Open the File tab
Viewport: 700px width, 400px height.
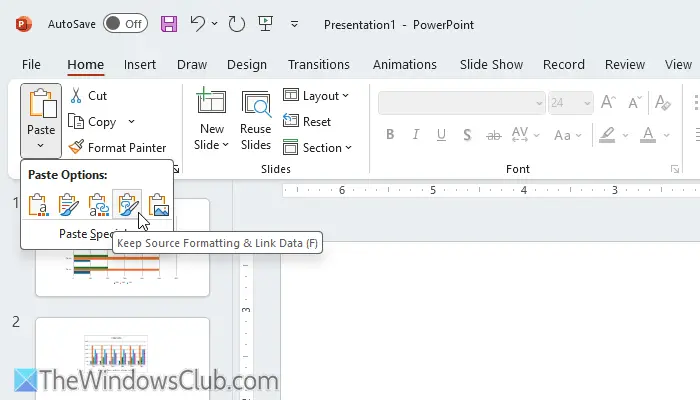[x=31, y=65]
